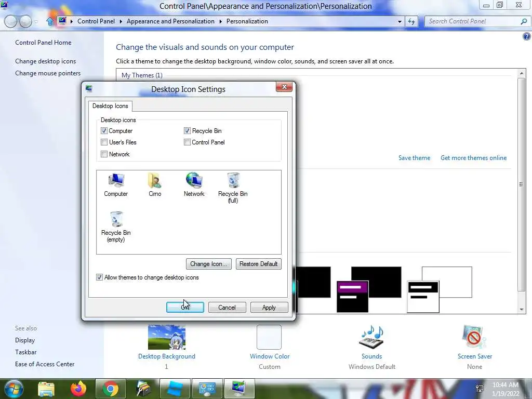Viewport: 532px width, 399px height.
Task: Select the High Contrast White theme thumbnail
Action: 440,289
